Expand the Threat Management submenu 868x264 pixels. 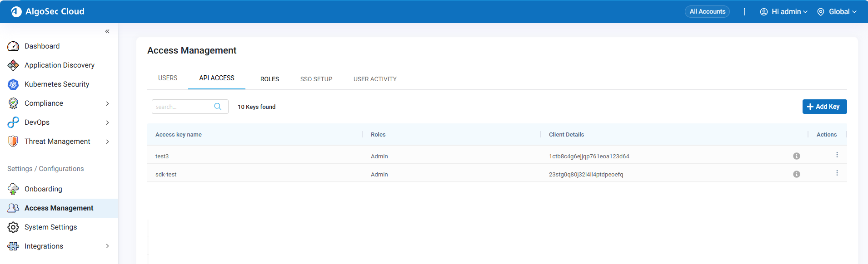click(x=107, y=142)
